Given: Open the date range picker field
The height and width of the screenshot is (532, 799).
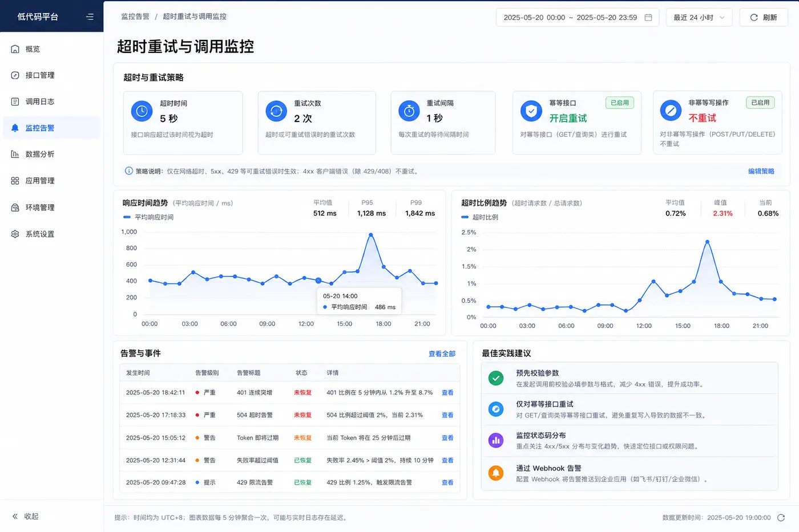Looking at the screenshot, I should pyautogui.click(x=578, y=17).
